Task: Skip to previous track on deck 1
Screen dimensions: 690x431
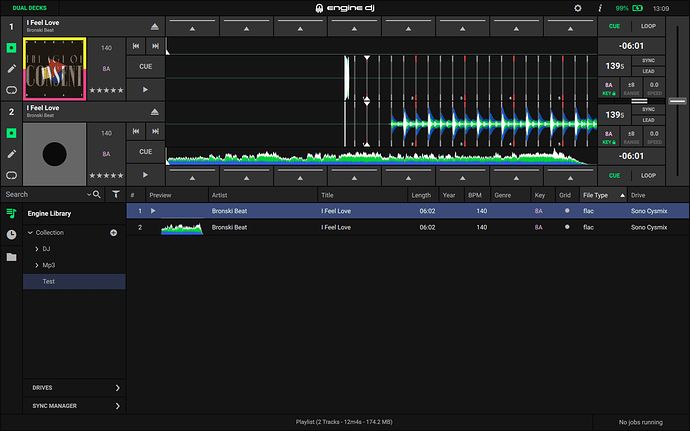Action: 136,46
